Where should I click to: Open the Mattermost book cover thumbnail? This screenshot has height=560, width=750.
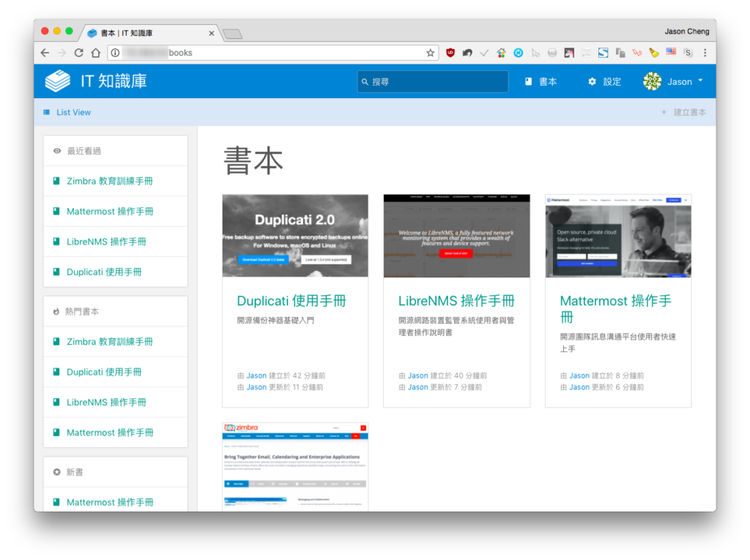click(x=618, y=236)
